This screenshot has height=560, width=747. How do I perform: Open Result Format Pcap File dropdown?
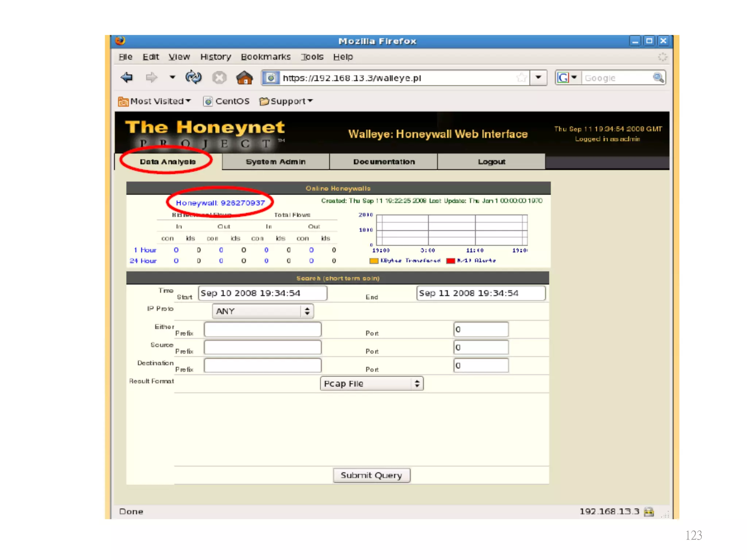[371, 384]
